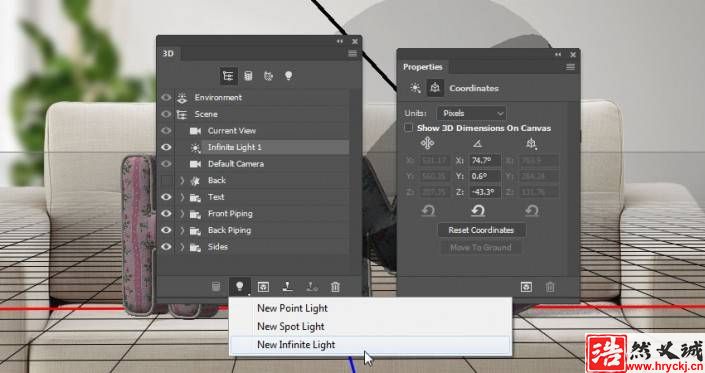Click the 3D panel bottom icon left of the trash
The height and width of the screenshot is (373, 705).
[312, 286]
